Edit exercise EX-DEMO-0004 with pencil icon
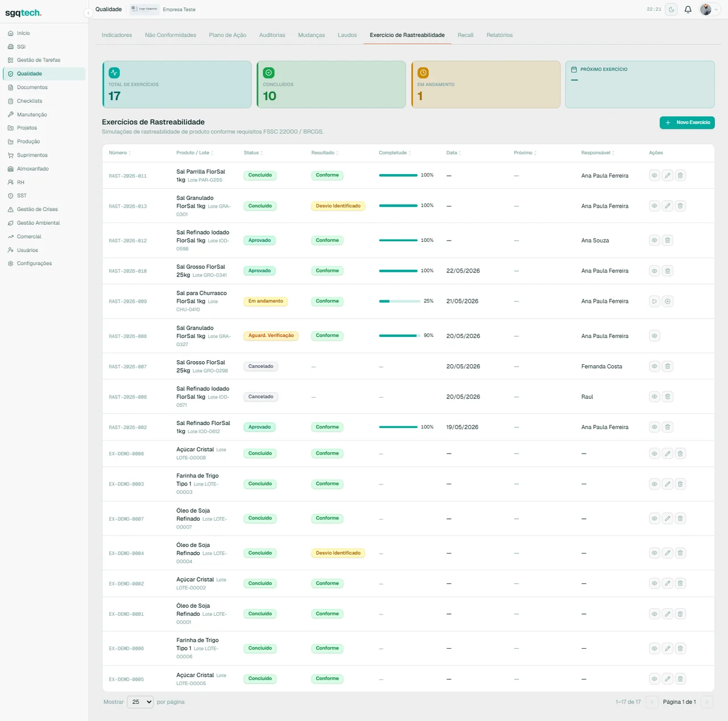Image resolution: width=728 pixels, height=721 pixels. (668, 553)
